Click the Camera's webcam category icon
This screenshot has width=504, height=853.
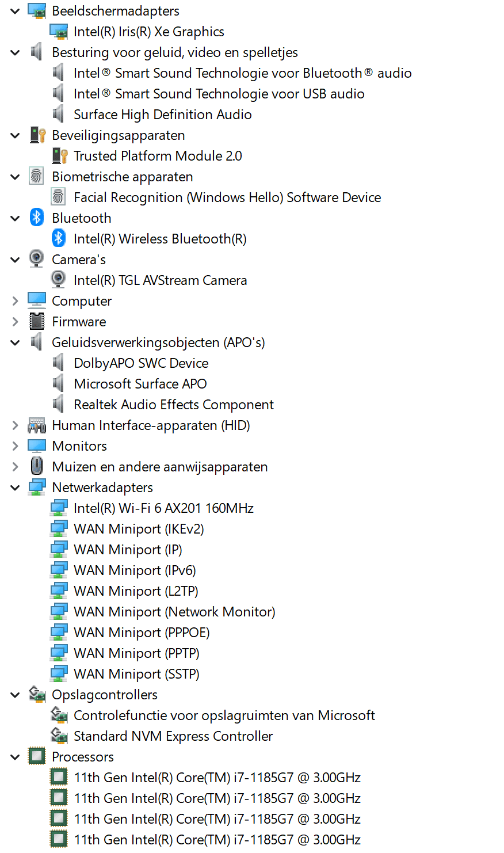tap(37, 259)
